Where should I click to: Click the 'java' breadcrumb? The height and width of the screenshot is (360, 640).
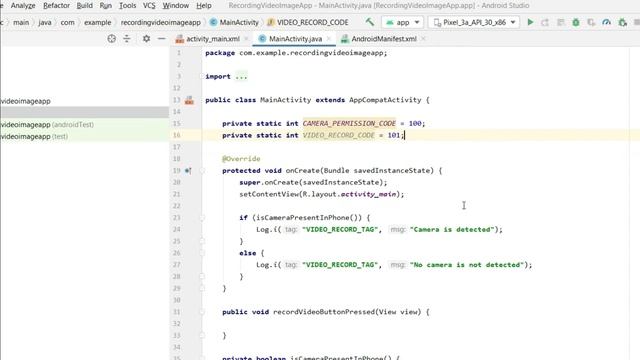click(x=45, y=22)
